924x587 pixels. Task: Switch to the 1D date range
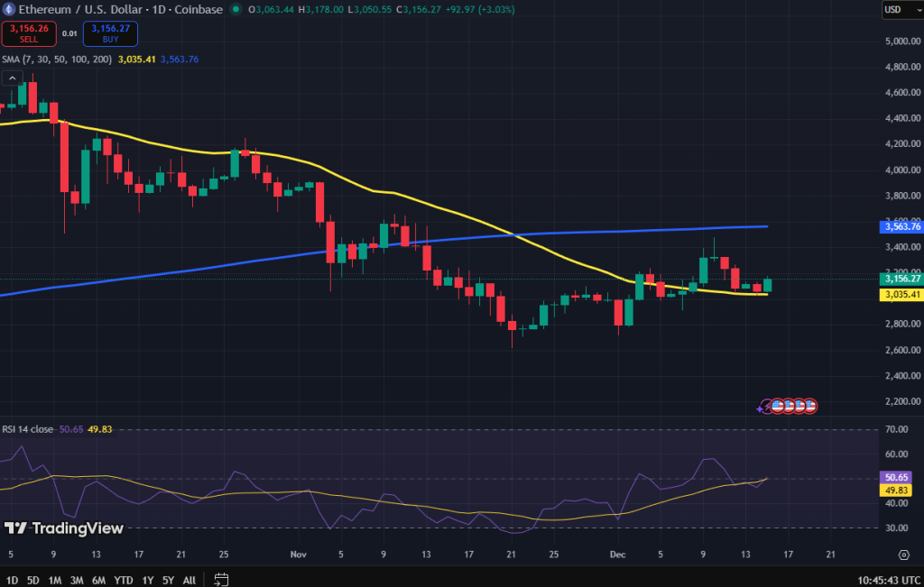point(12,580)
